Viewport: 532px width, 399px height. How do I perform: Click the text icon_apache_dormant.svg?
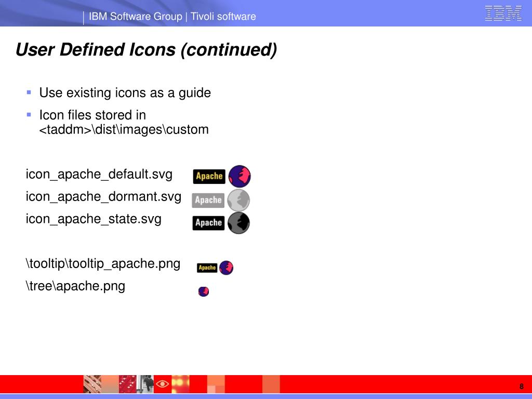[x=103, y=197]
